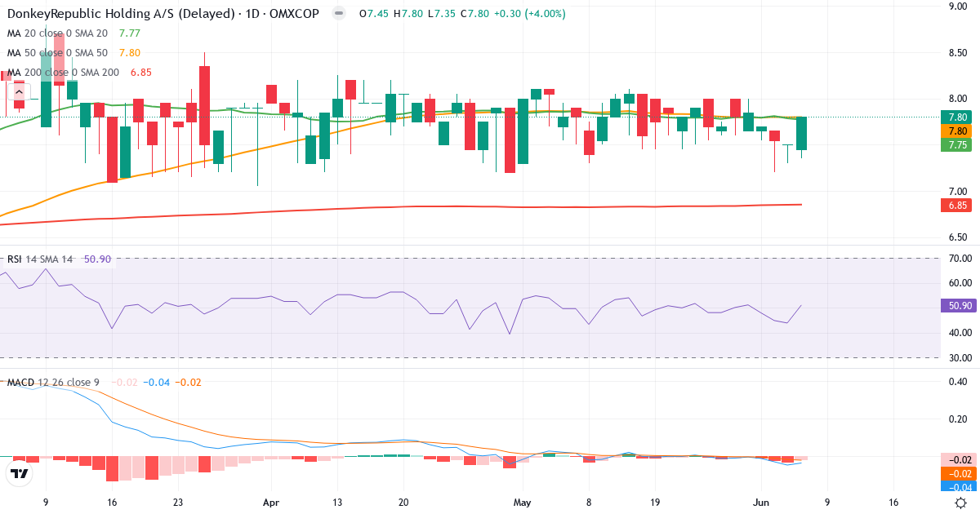The height and width of the screenshot is (514, 980).
Task: Click the 9.00 price axis level
Action: click(959, 7)
